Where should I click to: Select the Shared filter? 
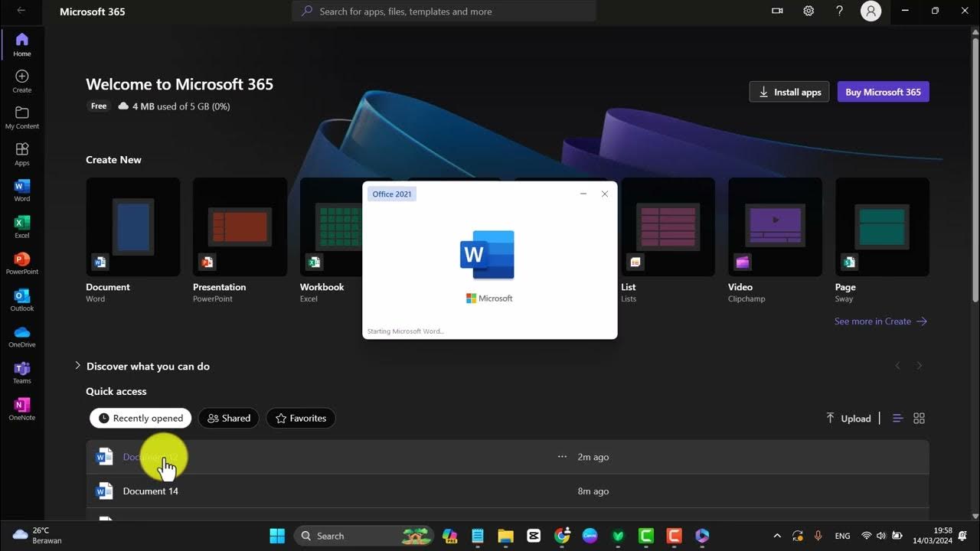229,418
